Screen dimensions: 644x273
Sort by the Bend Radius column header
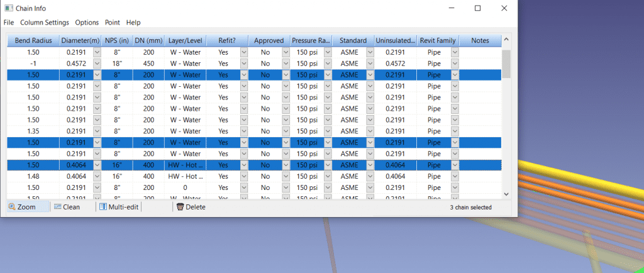(33, 41)
